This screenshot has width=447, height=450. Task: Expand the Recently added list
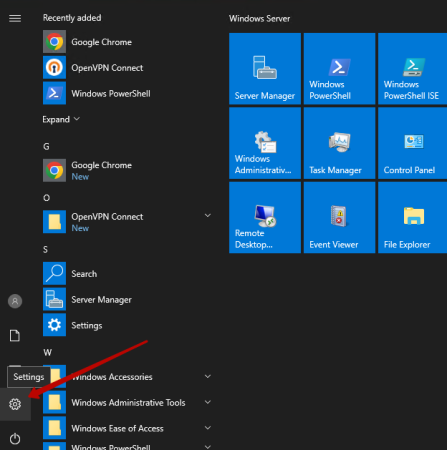(61, 119)
